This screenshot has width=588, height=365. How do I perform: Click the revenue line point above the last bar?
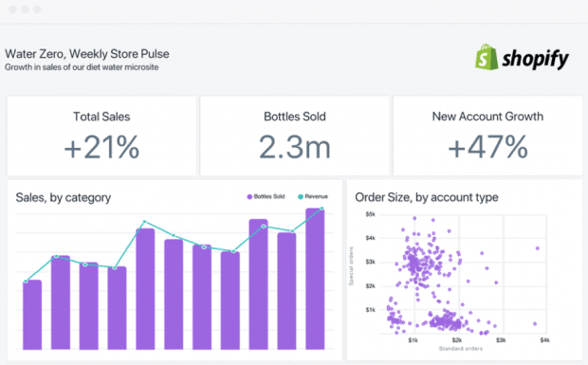click(x=322, y=209)
